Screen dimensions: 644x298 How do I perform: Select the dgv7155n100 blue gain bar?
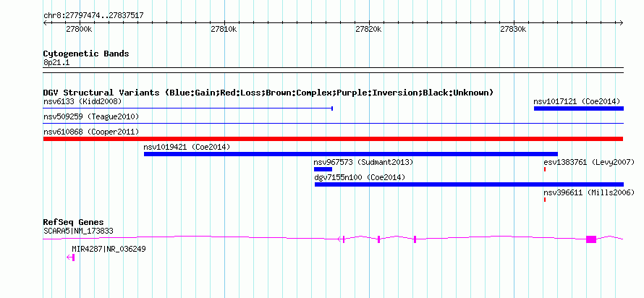(x=469, y=184)
